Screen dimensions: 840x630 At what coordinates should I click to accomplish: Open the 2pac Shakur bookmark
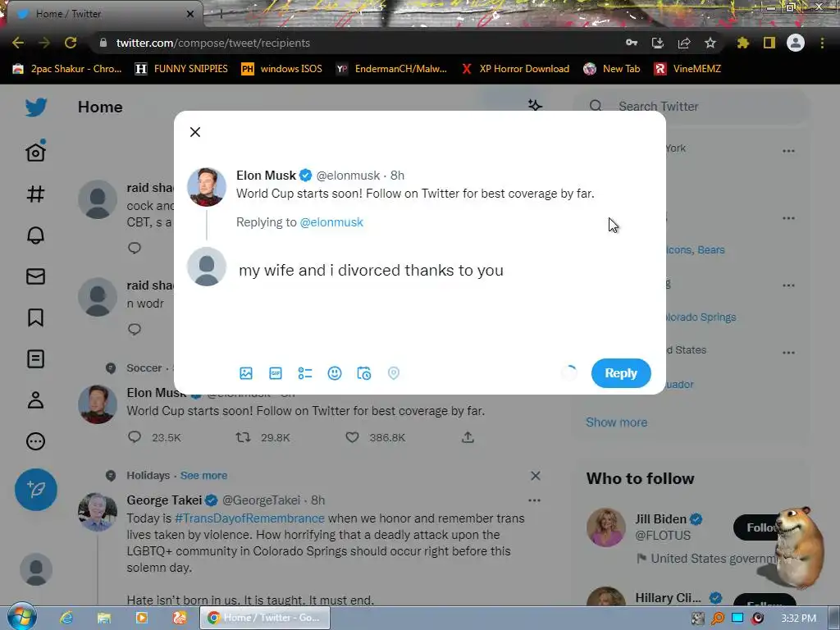[67, 69]
